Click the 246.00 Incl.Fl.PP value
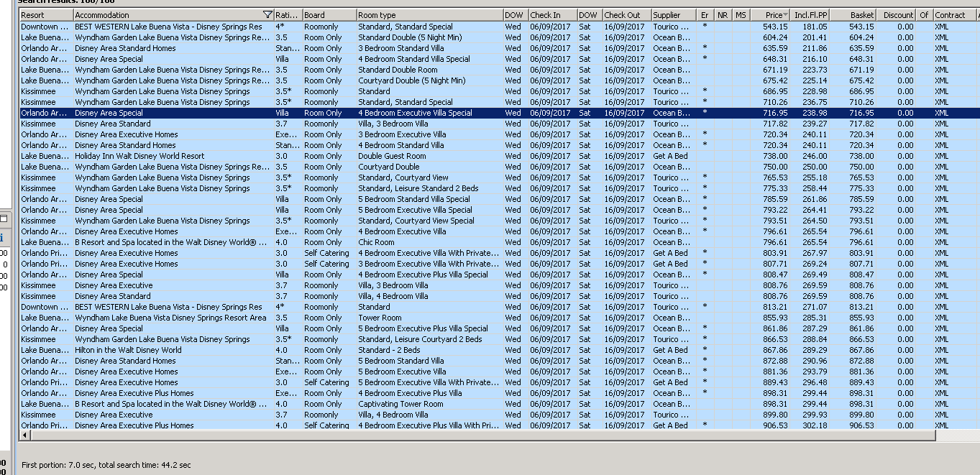Screen dimensions: 980x475 pos(815,156)
